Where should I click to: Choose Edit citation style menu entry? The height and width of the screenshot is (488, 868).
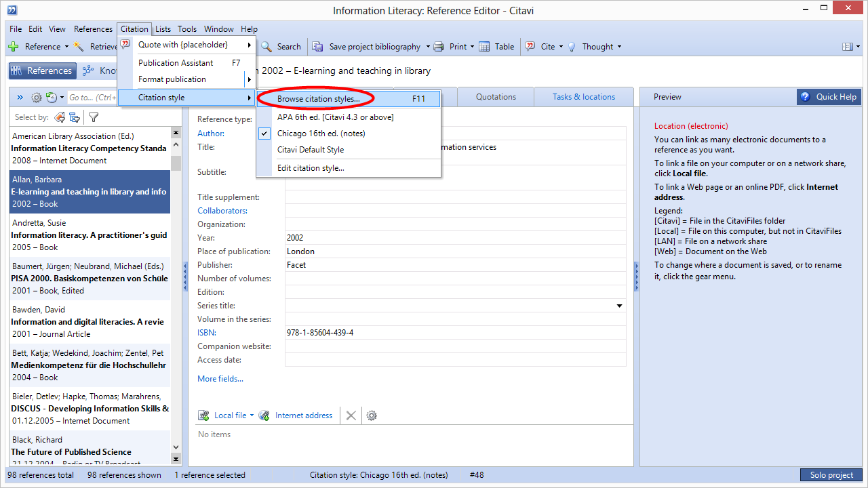coord(349,168)
